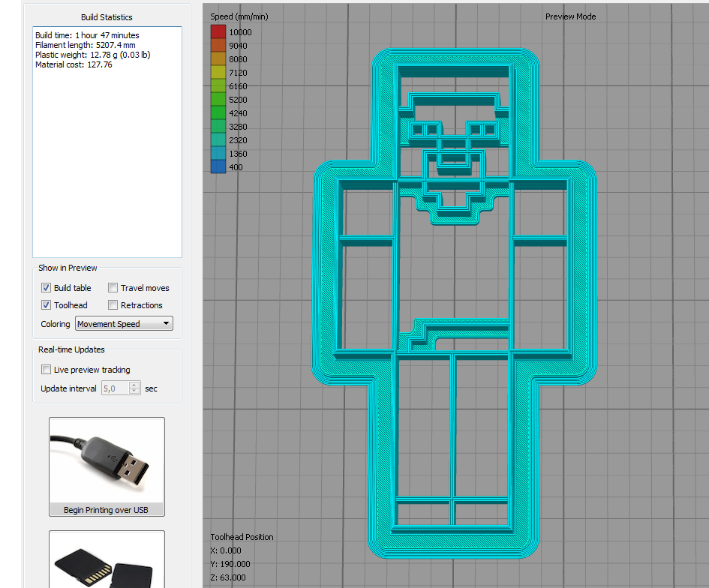This screenshot has width=709, height=588.
Task: Click the green 5200 speed swatch
Action: (218, 100)
